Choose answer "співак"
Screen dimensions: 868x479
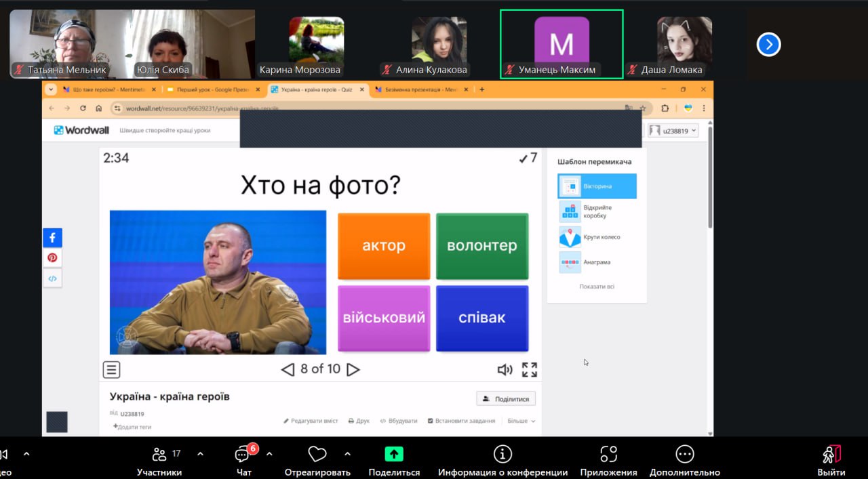[x=482, y=318]
